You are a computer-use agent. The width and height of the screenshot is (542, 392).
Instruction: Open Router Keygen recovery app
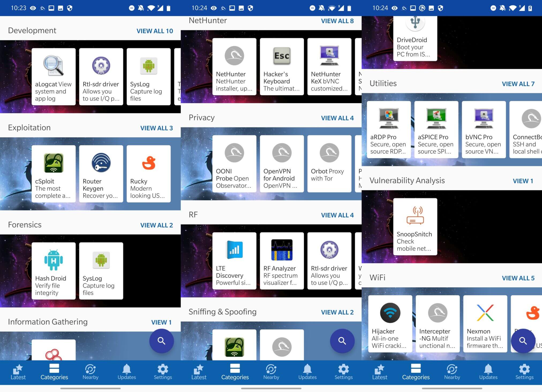pos(101,174)
